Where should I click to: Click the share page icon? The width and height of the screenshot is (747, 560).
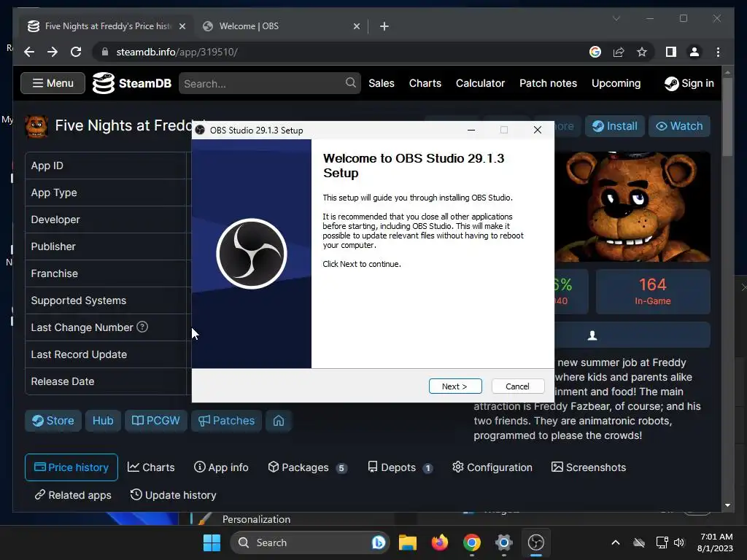(619, 52)
